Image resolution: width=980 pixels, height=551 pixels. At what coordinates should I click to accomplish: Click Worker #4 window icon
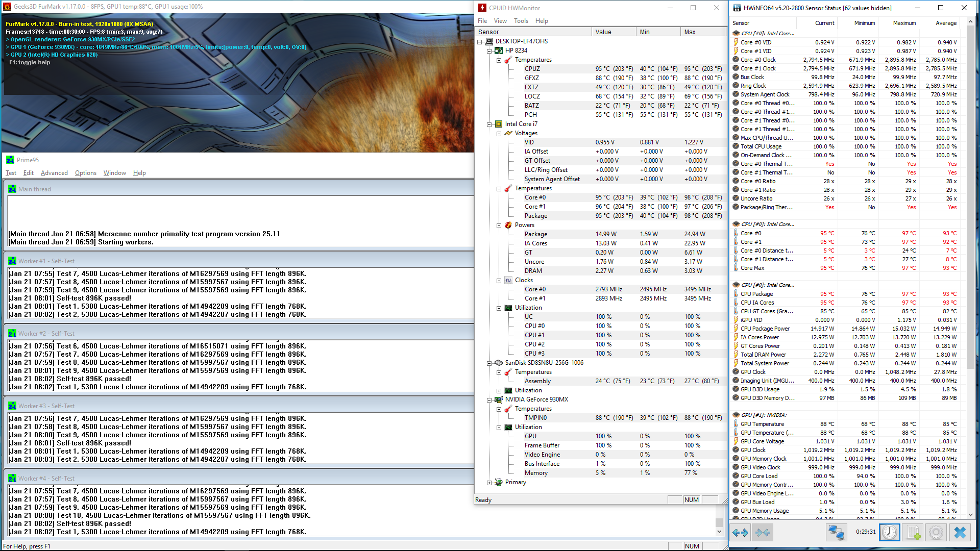point(12,479)
